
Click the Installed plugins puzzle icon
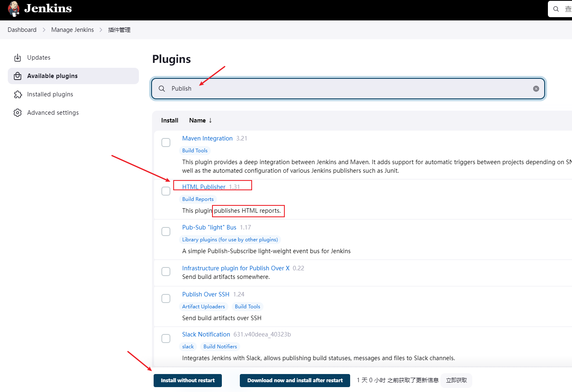click(18, 94)
